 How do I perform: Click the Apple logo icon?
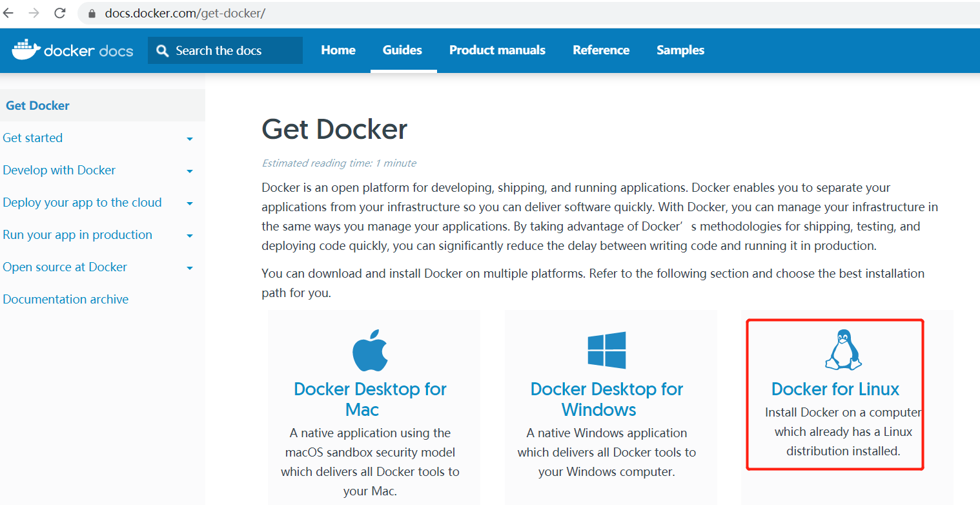click(x=370, y=349)
